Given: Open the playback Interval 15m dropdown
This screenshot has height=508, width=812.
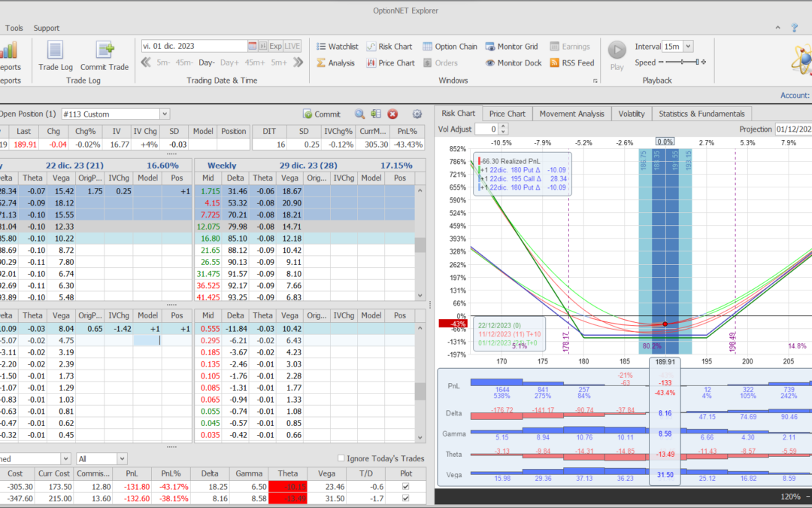Looking at the screenshot, I should pos(688,47).
